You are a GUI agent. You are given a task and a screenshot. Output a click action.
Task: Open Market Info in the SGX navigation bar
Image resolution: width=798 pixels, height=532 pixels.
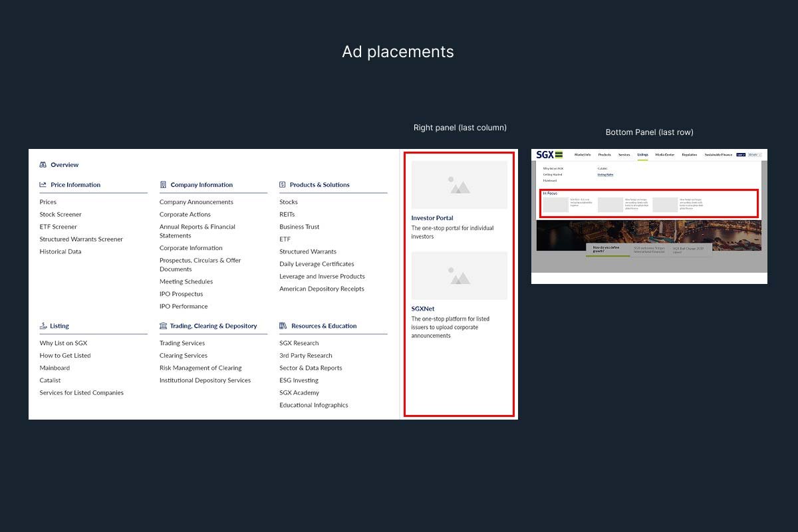tap(583, 154)
